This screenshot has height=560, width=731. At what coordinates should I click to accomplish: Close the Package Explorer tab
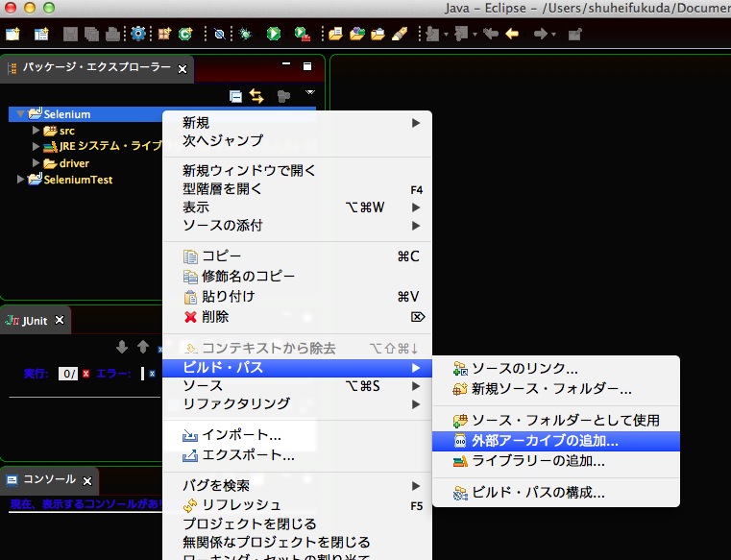coord(183,69)
